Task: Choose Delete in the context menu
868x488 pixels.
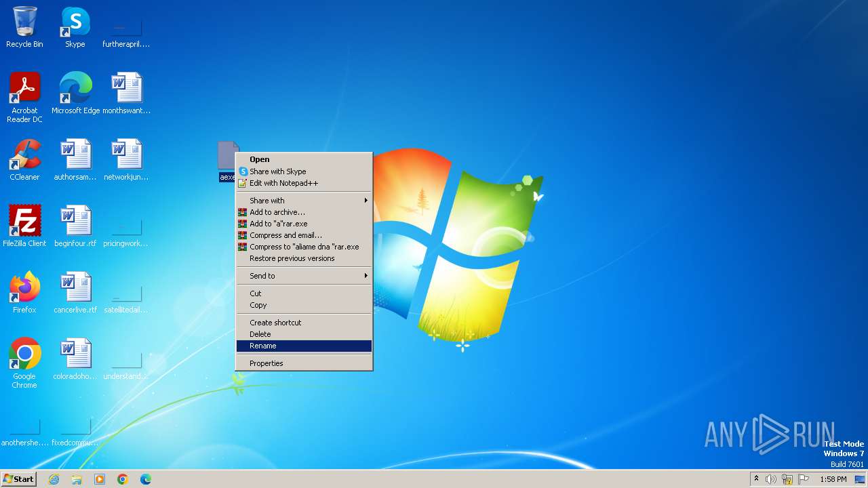Action: pyautogui.click(x=304, y=334)
